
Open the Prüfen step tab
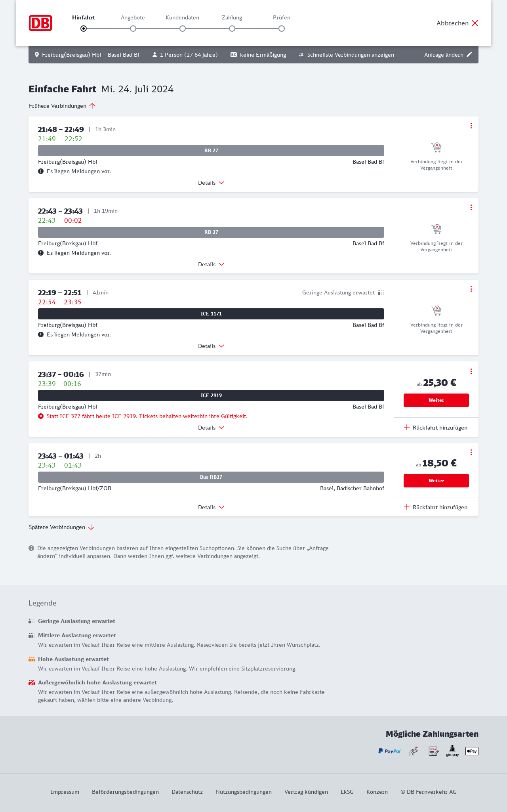[282, 17]
